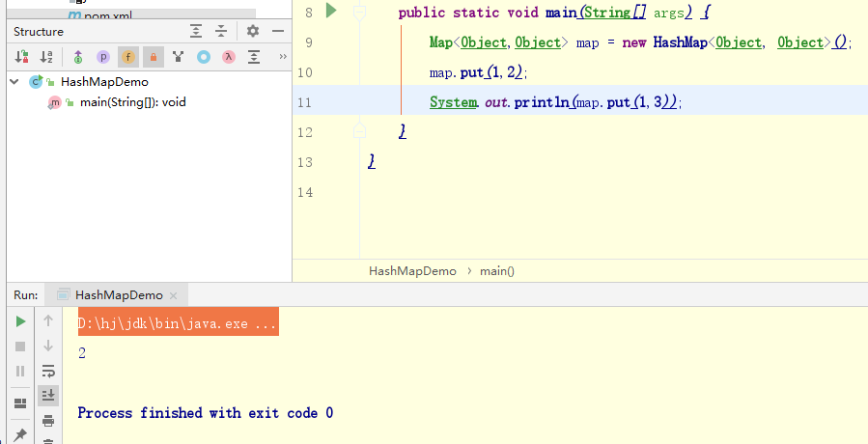This screenshot has width=868, height=444.
Task: Click the Stop square in Run panel
Action: [20, 346]
